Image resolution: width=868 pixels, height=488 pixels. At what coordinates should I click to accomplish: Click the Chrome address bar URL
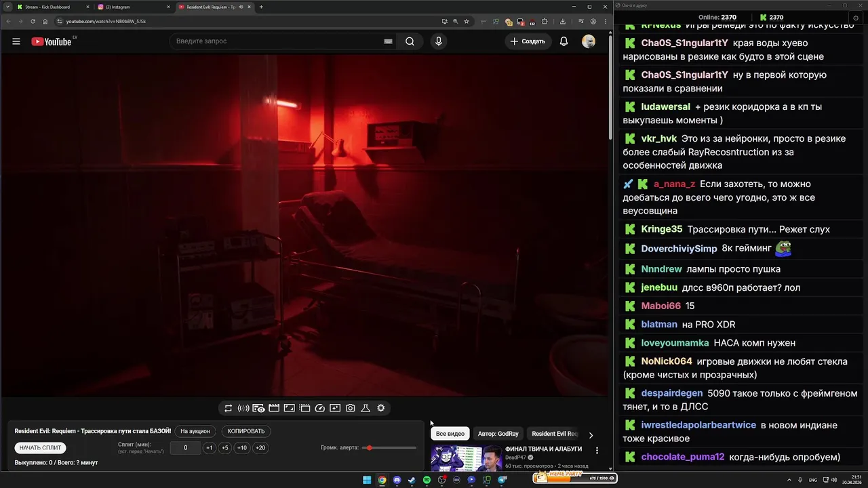tap(106, 21)
